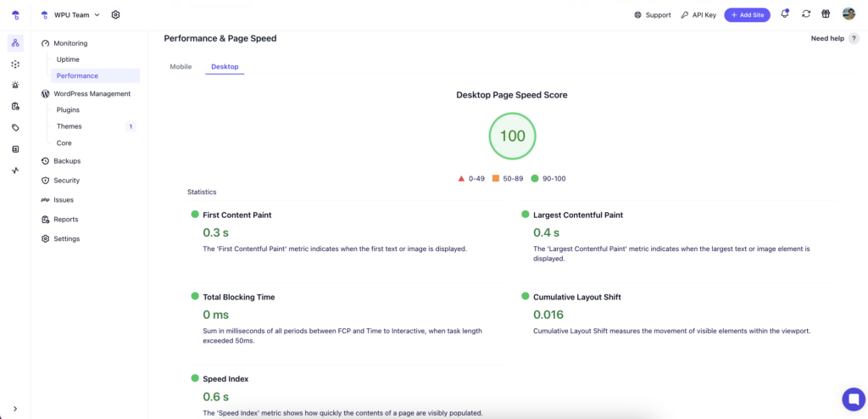
Task: Open the chat support widget
Action: click(853, 399)
